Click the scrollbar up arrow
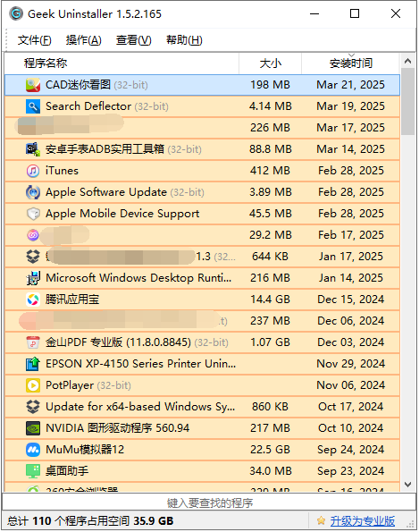Screen dimensions: 419x532 407,61
